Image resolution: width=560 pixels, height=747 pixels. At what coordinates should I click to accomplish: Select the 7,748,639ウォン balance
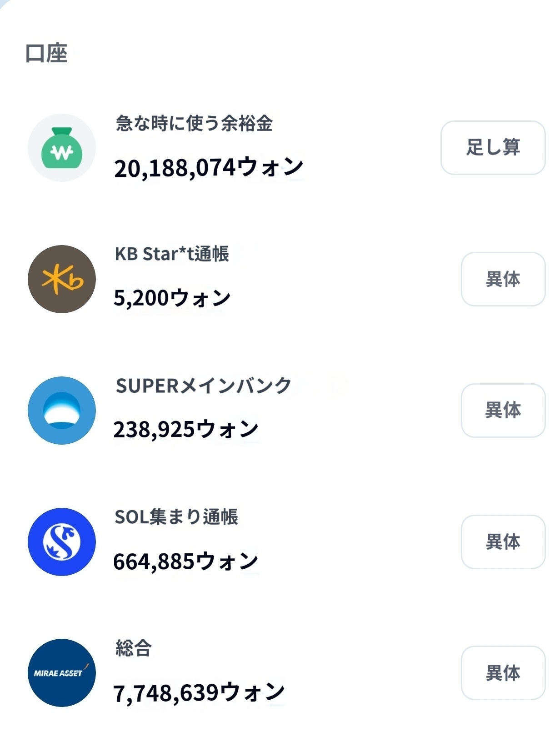click(x=199, y=692)
